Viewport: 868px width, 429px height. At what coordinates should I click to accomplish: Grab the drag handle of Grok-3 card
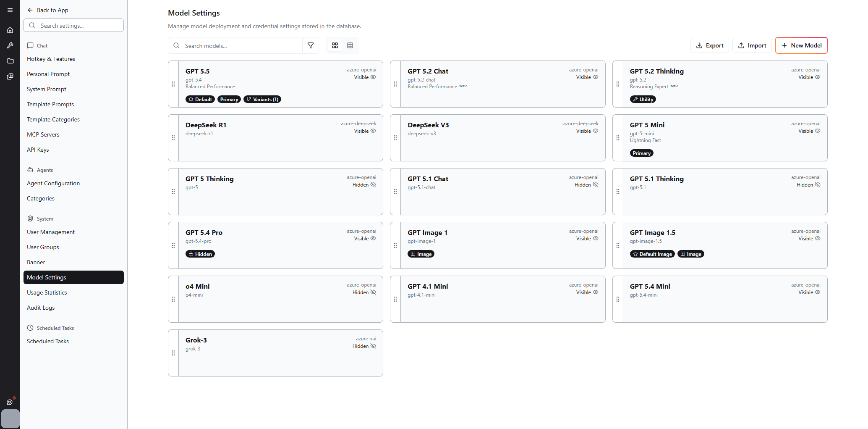tap(173, 353)
